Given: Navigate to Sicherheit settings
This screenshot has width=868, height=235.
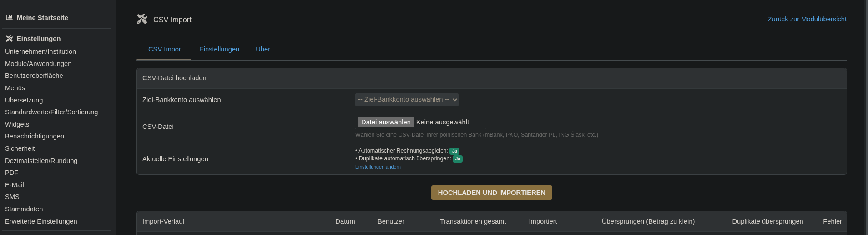Looking at the screenshot, I should click(20, 148).
